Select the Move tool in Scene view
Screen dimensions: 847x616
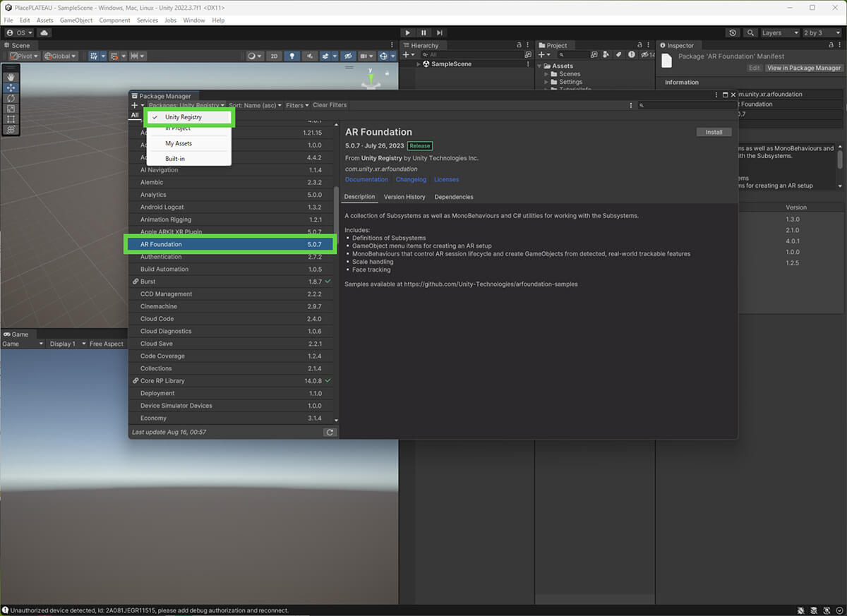click(x=11, y=87)
